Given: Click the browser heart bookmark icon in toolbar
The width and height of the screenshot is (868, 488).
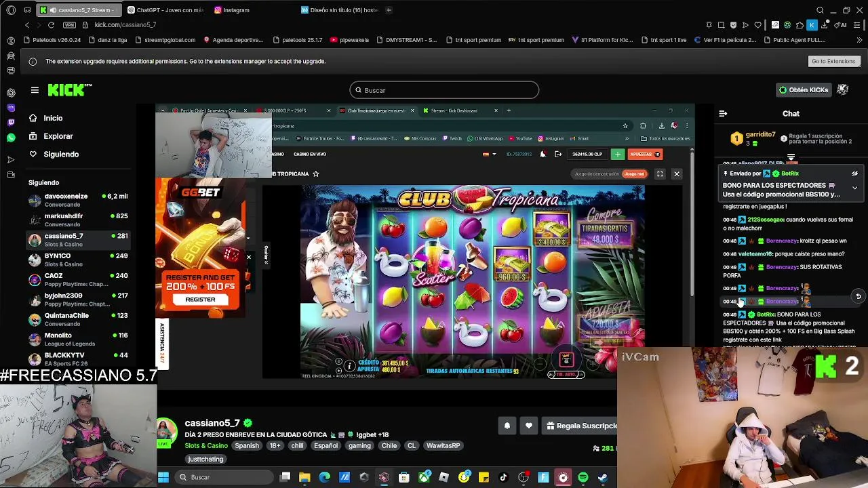Looking at the screenshot, I should (x=757, y=25).
